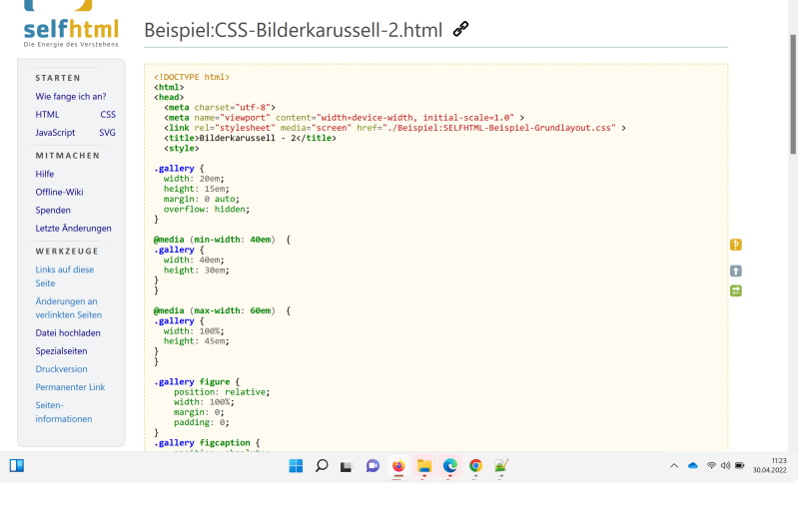The image size is (799, 532).
Task: Expand hidden system tray icons chevron
Action: click(674, 466)
